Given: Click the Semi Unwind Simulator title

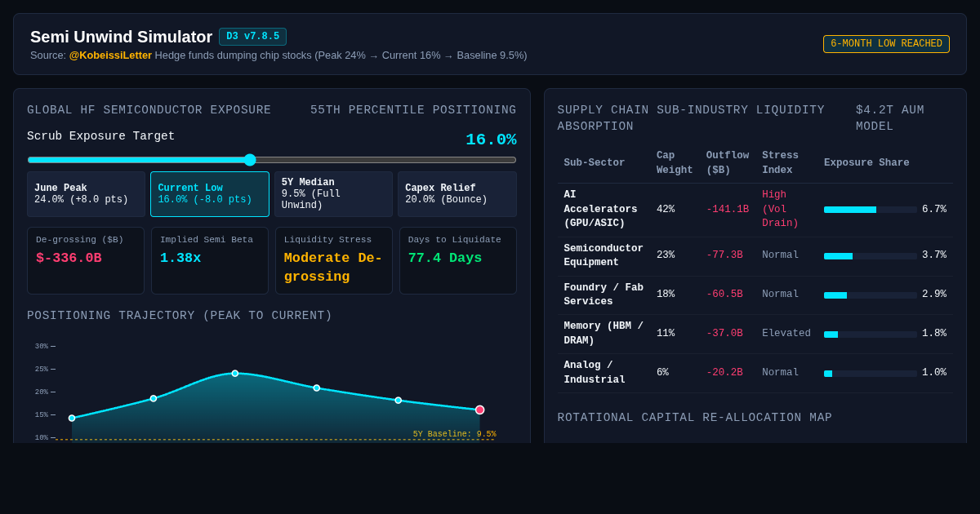Looking at the screenshot, I should pos(121,37).
